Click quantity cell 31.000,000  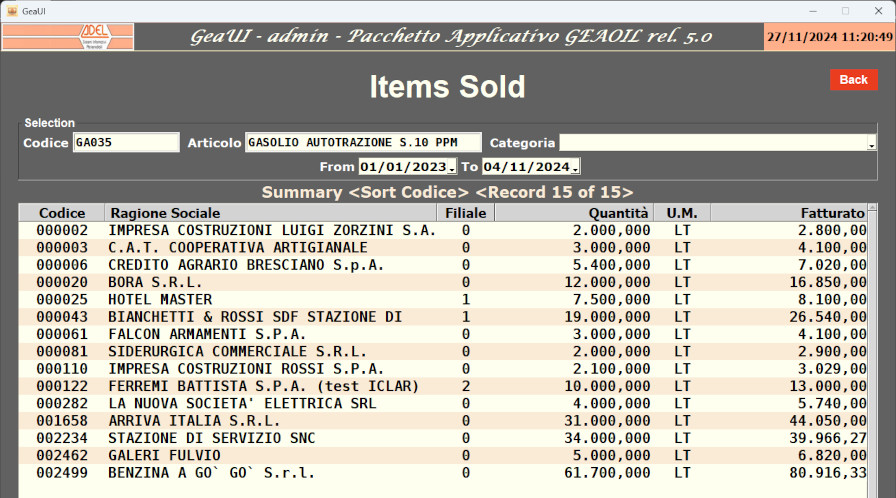pos(607,421)
